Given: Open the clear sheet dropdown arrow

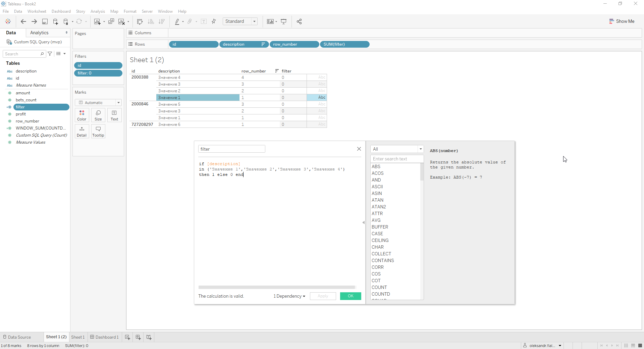Looking at the screenshot, I should [128, 22].
